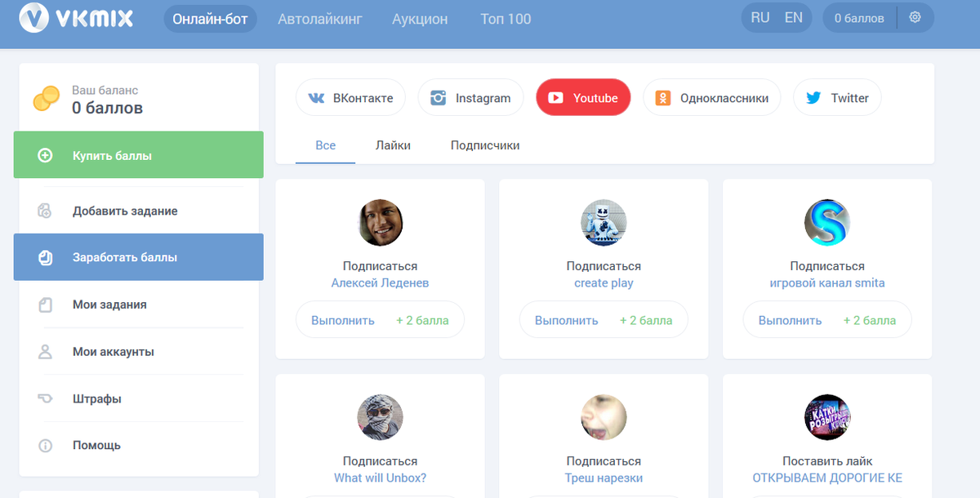Click '+ 2 балла' on create play card
The image size is (980, 498).
point(646,321)
